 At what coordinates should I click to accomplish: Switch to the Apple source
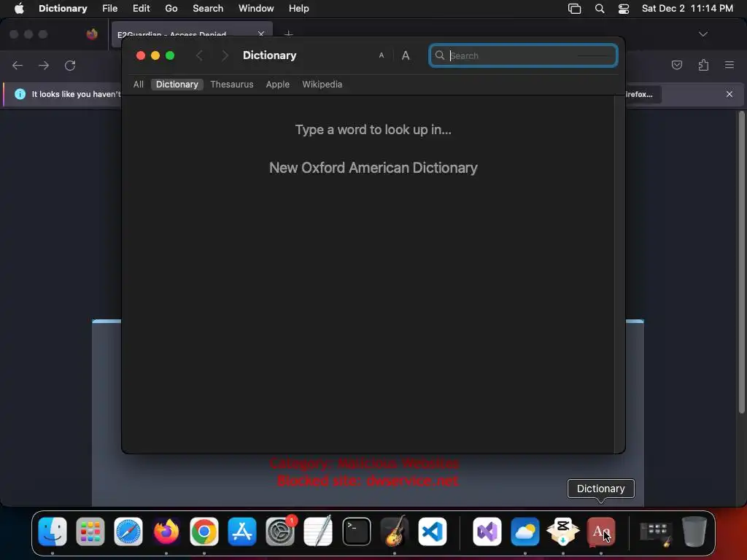277,85
